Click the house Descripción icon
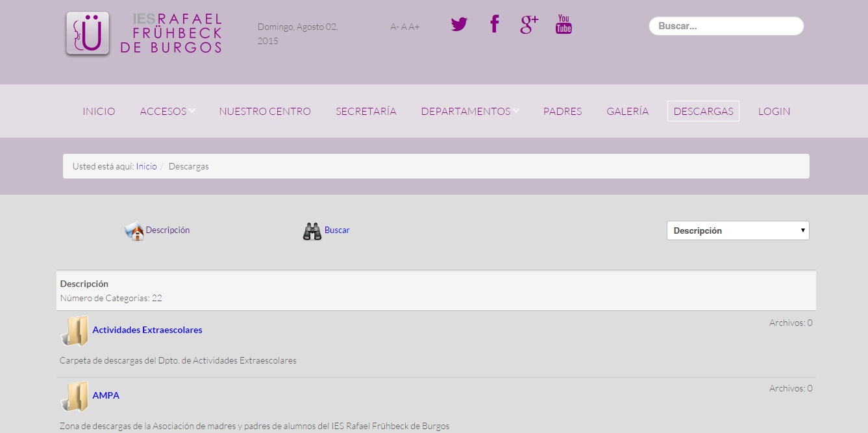 coord(134,231)
